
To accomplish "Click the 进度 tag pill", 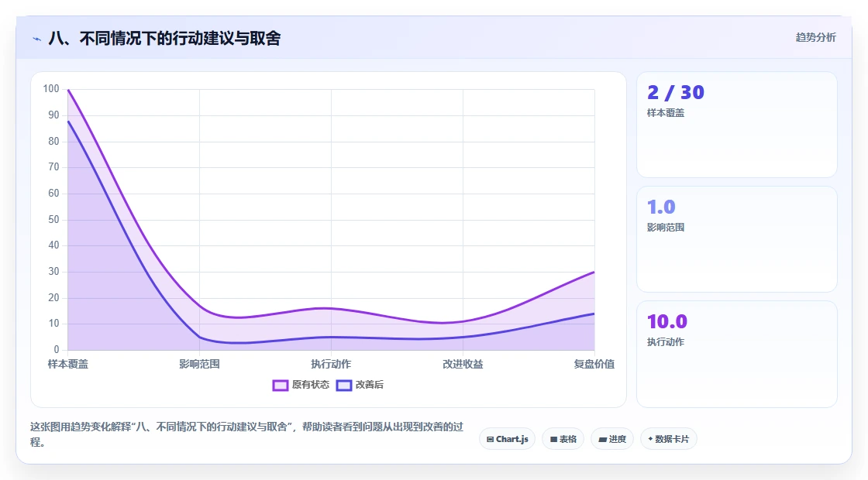I will tap(612, 439).
